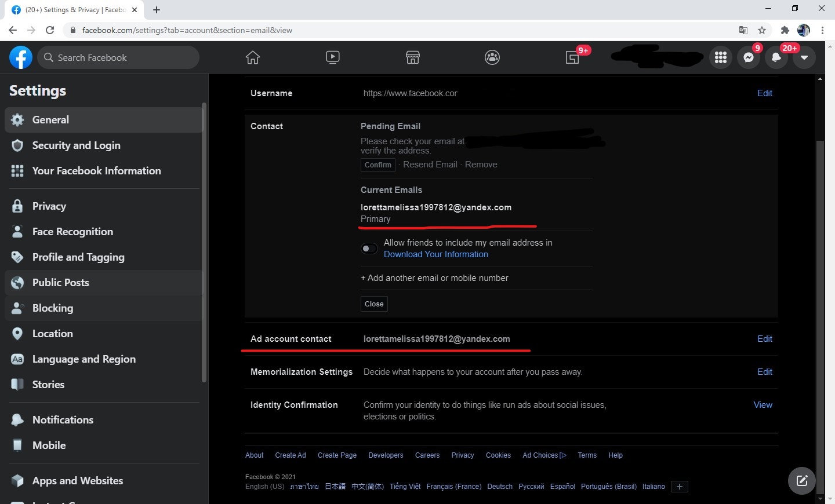Open Stories settings
This screenshot has height=504, width=835.
point(103,385)
